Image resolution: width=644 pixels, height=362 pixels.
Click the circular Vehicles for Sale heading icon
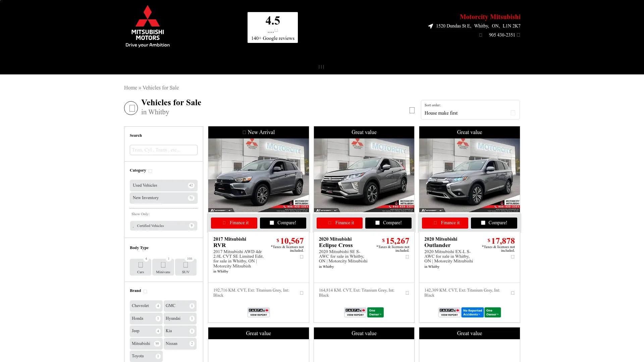coord(131,108)
